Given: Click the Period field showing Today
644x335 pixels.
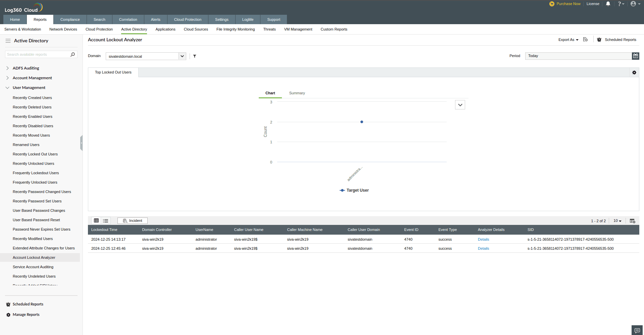Looking at the screenshot, I should [x=578, y=56].
